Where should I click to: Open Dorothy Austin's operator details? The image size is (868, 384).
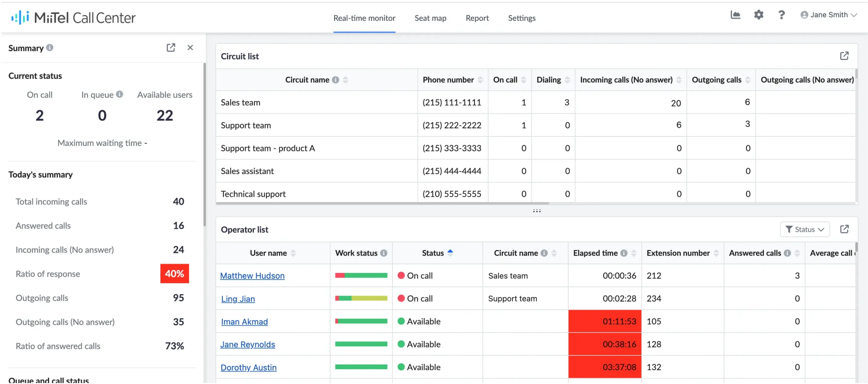249,367
